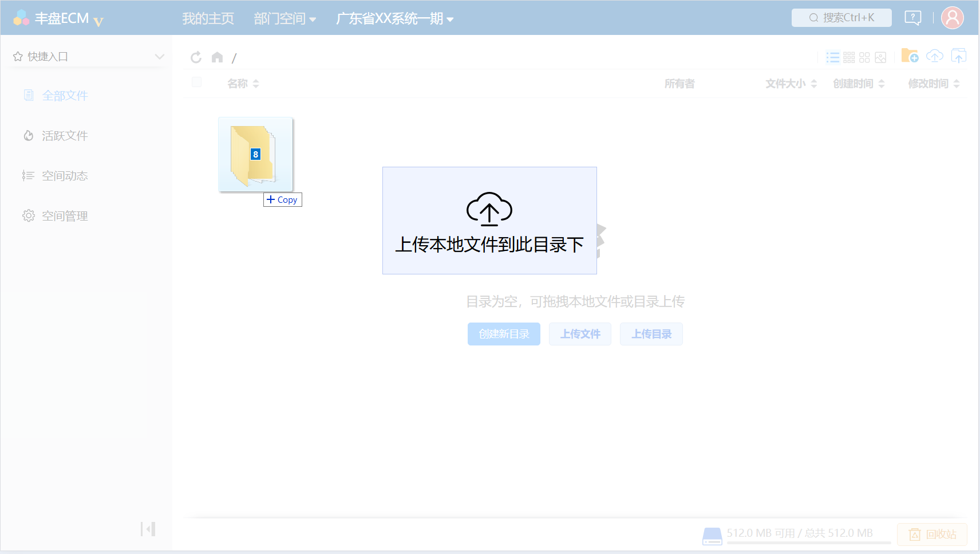Switch to image preview view
The height and width of the screenshot is (554, 980).
pos(880,57)
